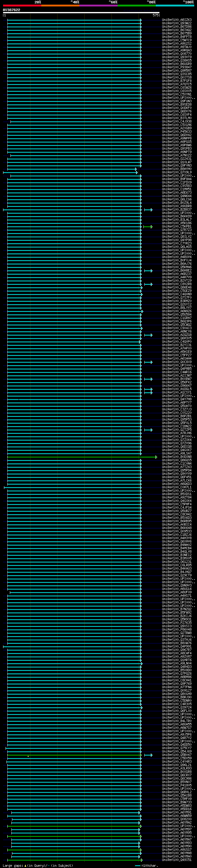Click the purple ~60% identity legend segment
Screen dimensions: 197x868
coord(98,6)
